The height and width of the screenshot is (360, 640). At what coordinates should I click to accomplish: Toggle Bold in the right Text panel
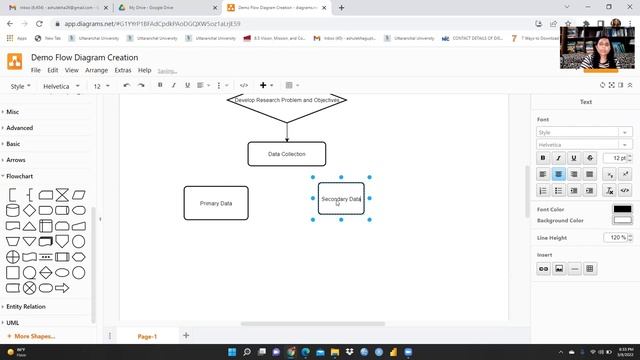tap(543, 158)
